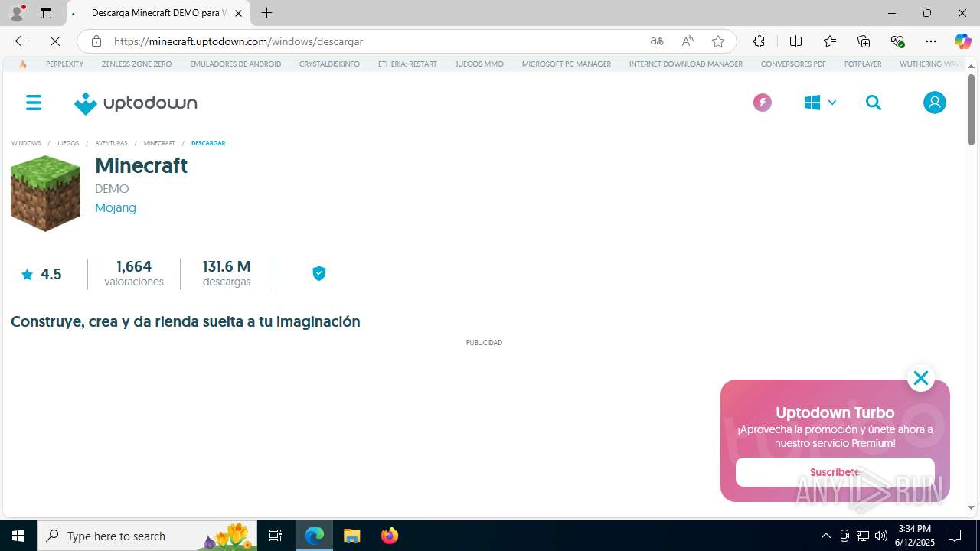980x551 pixels.
Task: Open CONVERSORES PDF bookmark
Action: pos(793,64)
